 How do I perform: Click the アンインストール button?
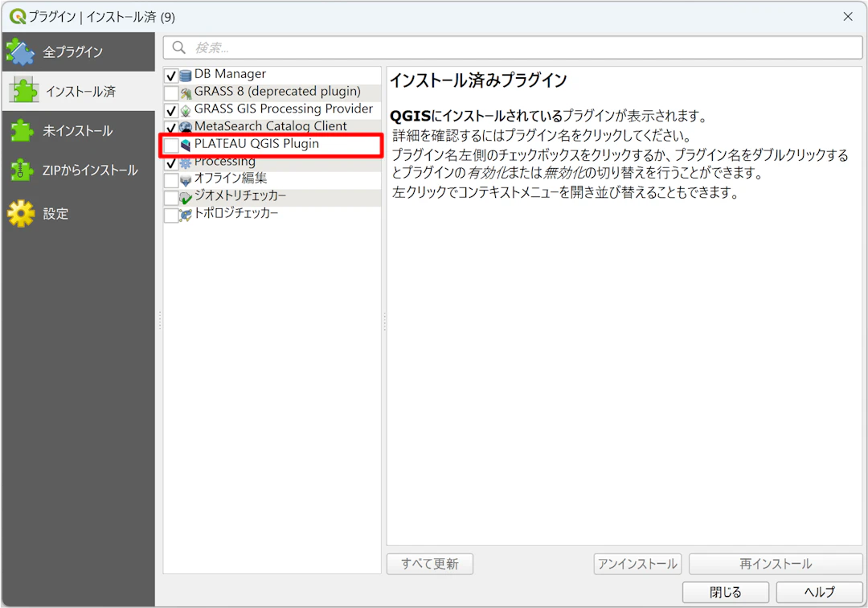(x=637, y=564)
